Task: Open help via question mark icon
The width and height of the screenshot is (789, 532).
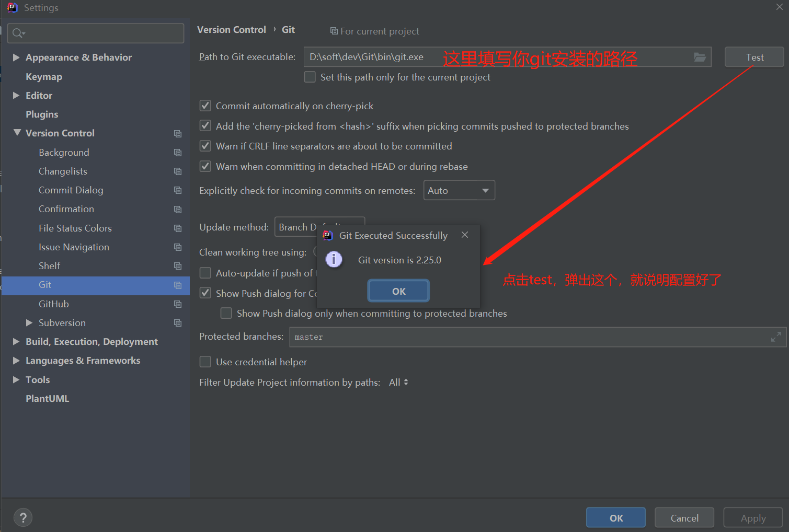Action: pyautogui.click(x=23, y=517)
